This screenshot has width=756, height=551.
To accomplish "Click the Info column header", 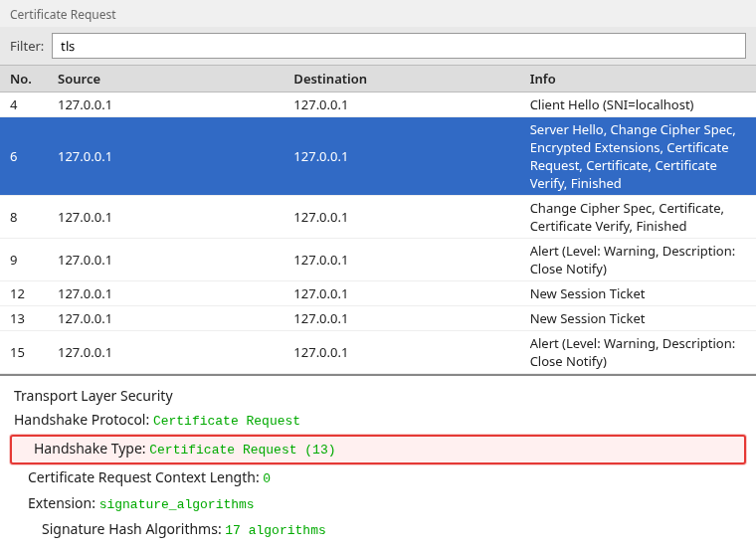I will (x=542, y=79).
